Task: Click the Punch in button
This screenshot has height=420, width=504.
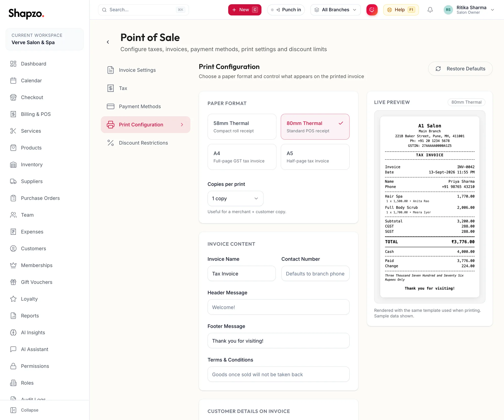Action: 286,10
